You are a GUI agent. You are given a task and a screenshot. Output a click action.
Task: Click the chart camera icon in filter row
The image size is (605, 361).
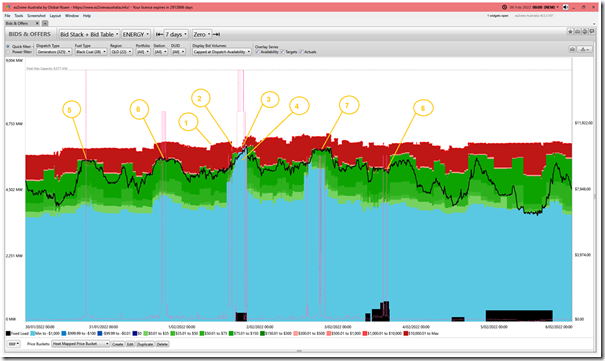click(572, 49)
